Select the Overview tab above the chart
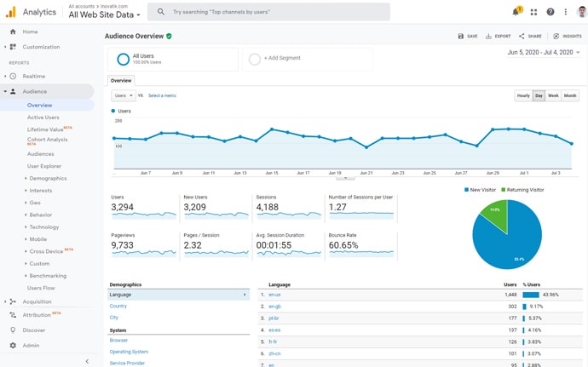588x367 pixels. [x=121, y=81]
